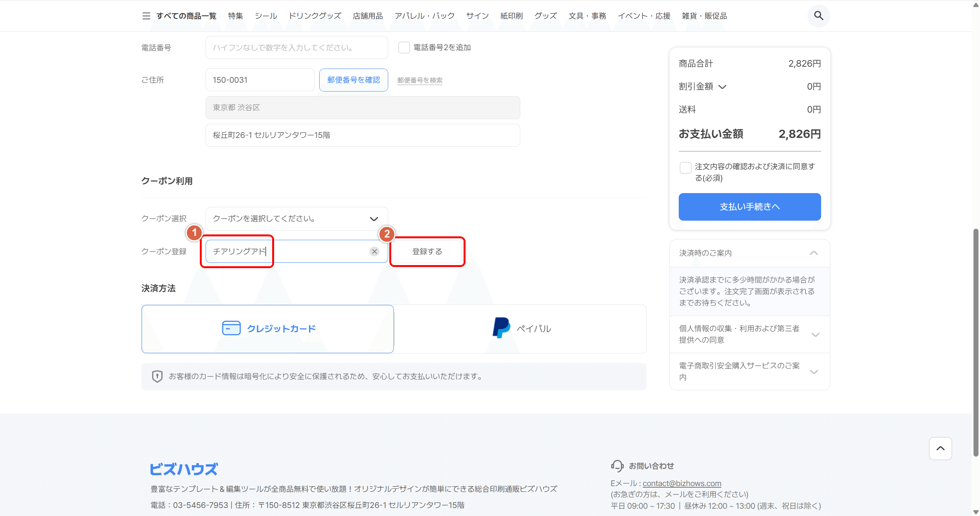
Task: Open the hamburger menu for all products
Action: (146, 16)
